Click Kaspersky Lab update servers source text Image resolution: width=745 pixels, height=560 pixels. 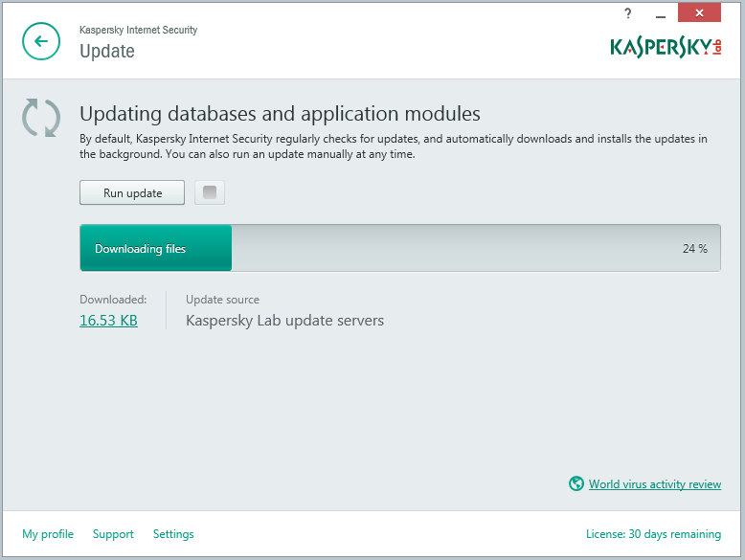[284, 321]
